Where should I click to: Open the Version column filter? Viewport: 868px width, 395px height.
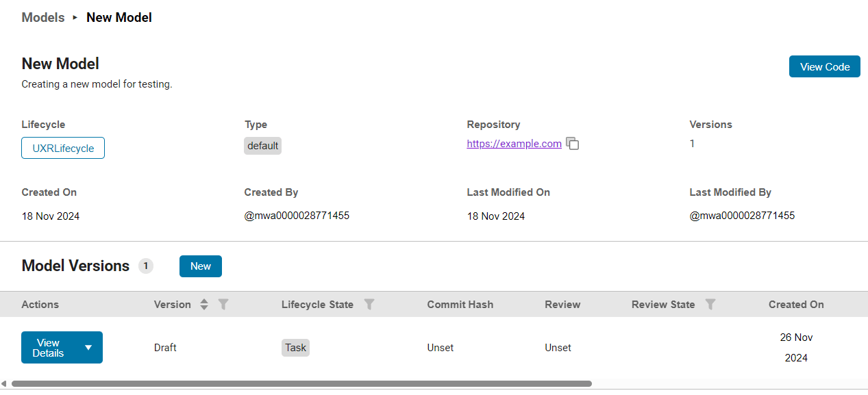click(223, 305)
